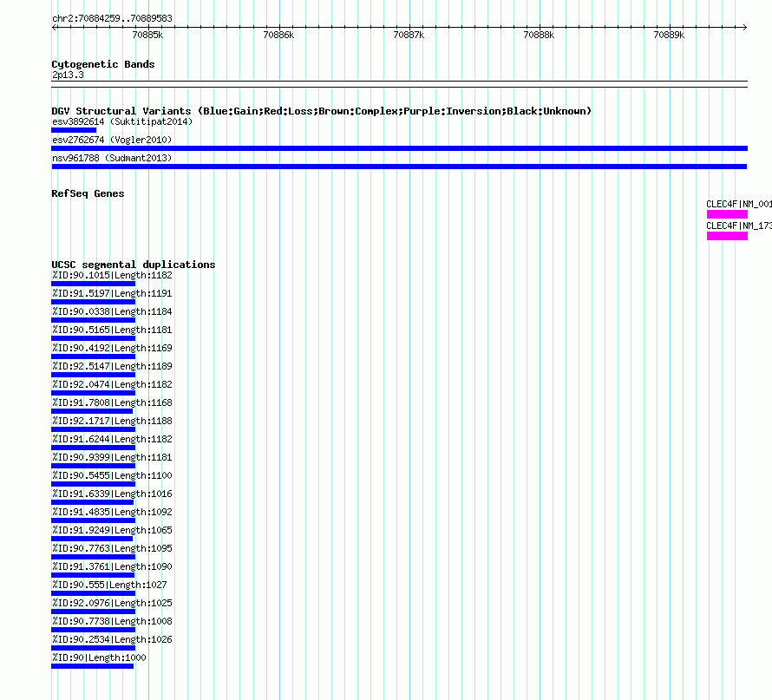This screenshot has height=700, width=772.
Task: Click the CLEC4F|NM_001 gene label
Action: pos(739,204)
